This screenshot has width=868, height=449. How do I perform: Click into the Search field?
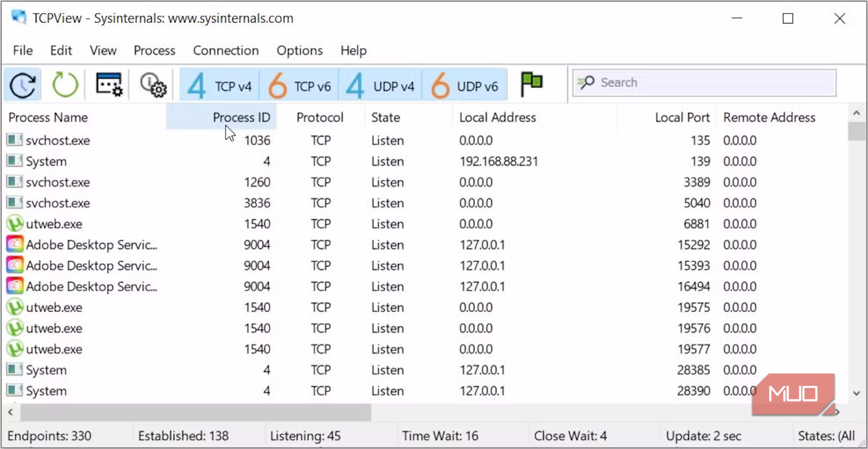point(704,83)
